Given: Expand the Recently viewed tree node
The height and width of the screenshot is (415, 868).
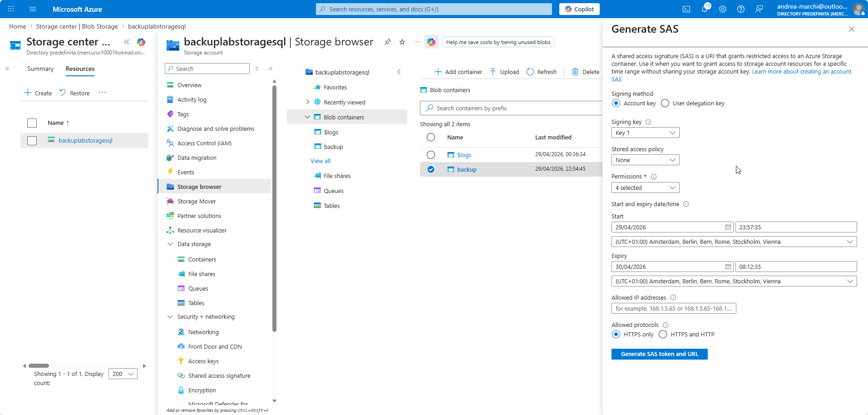Looking at the screenshot, I should click(x=307, y=102).
